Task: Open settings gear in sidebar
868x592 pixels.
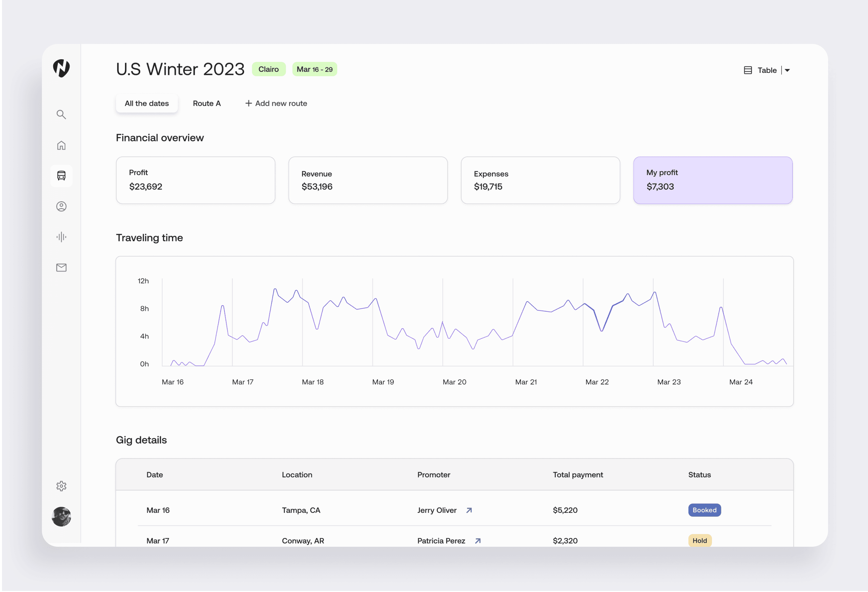Action: [61, 486]
